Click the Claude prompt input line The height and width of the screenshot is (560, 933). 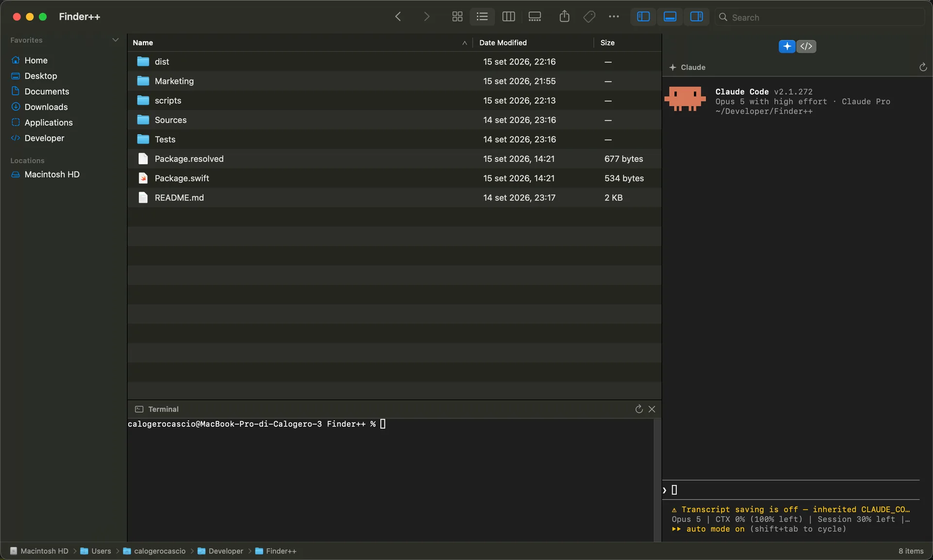[791, 490]
